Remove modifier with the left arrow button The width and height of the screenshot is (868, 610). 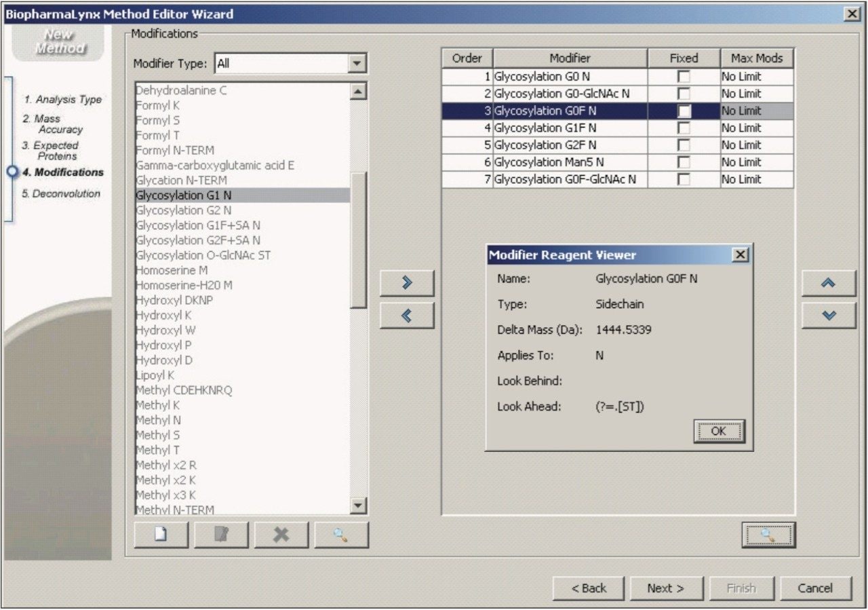(x=407, y=316)
